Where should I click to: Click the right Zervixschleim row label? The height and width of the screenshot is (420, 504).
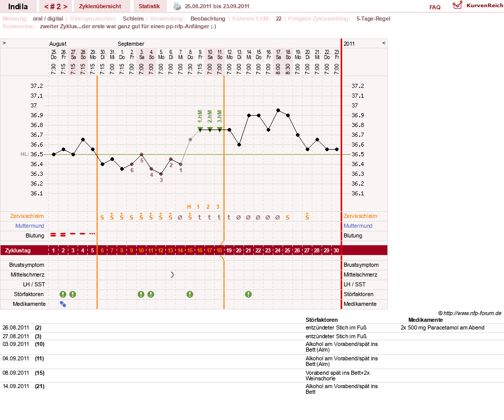(360, 216)
